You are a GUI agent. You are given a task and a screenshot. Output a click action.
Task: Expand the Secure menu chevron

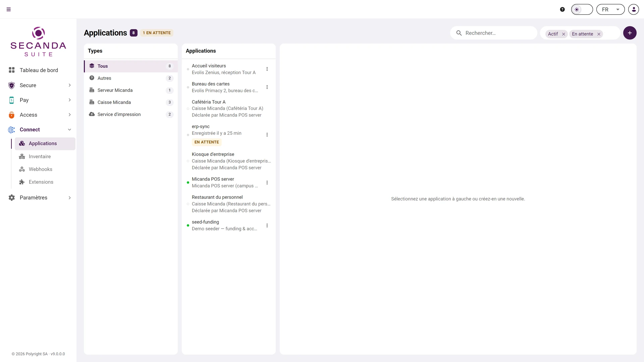pos(69,85)
